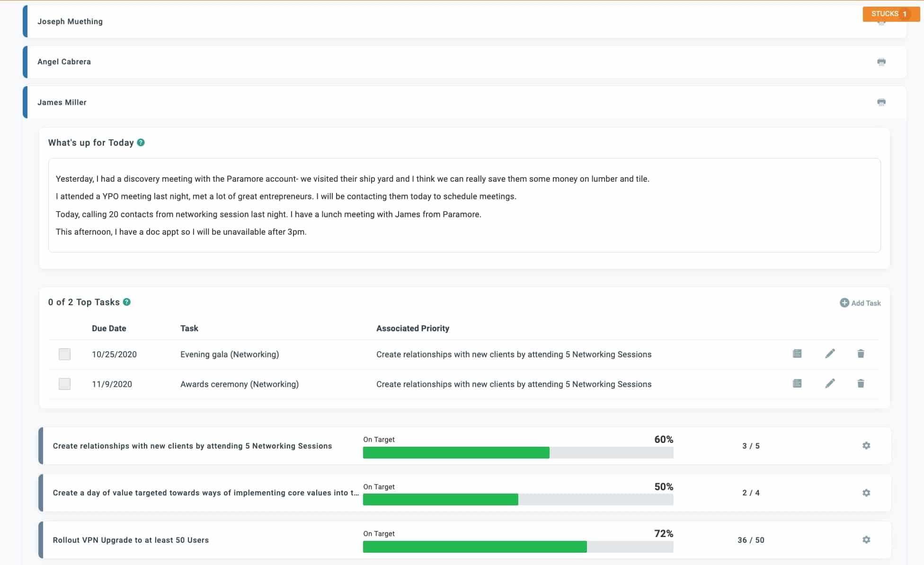Click the Associated Priority column header
The height and width of the screenshot is (565, 924).
(412, 328)
